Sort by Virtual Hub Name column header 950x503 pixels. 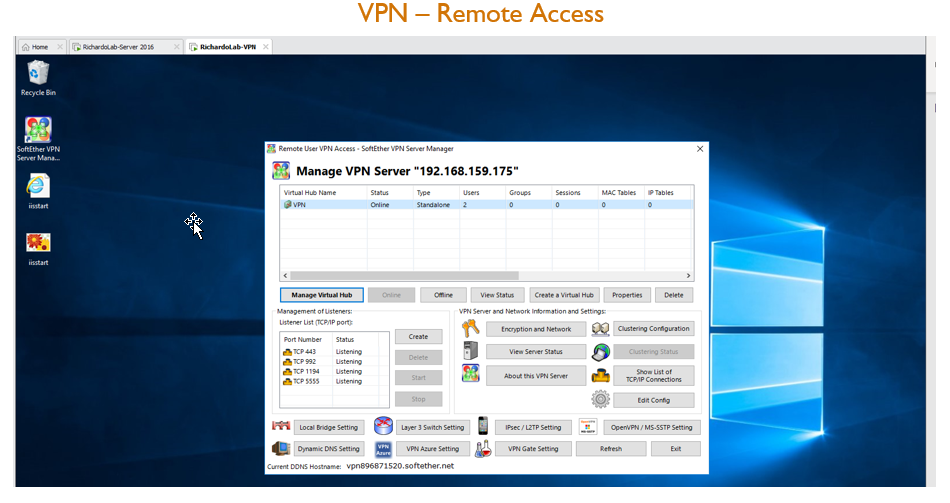(324, 193)
